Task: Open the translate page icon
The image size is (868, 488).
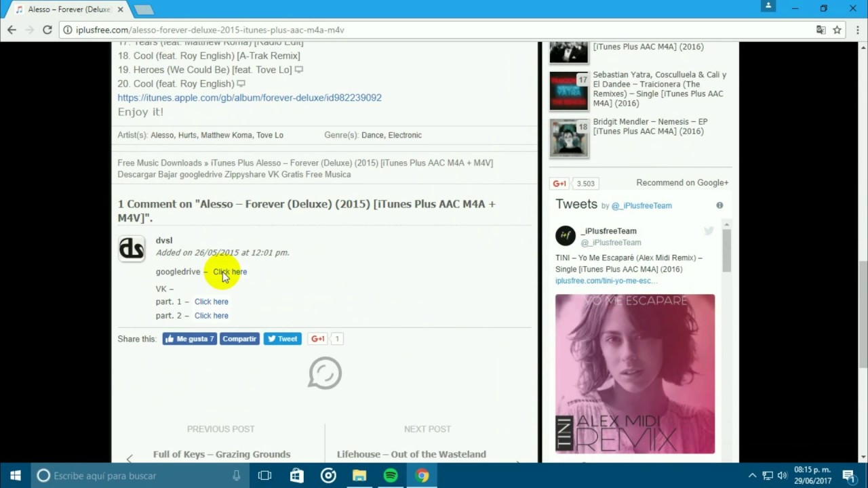Action: click(x=821, y=30)
